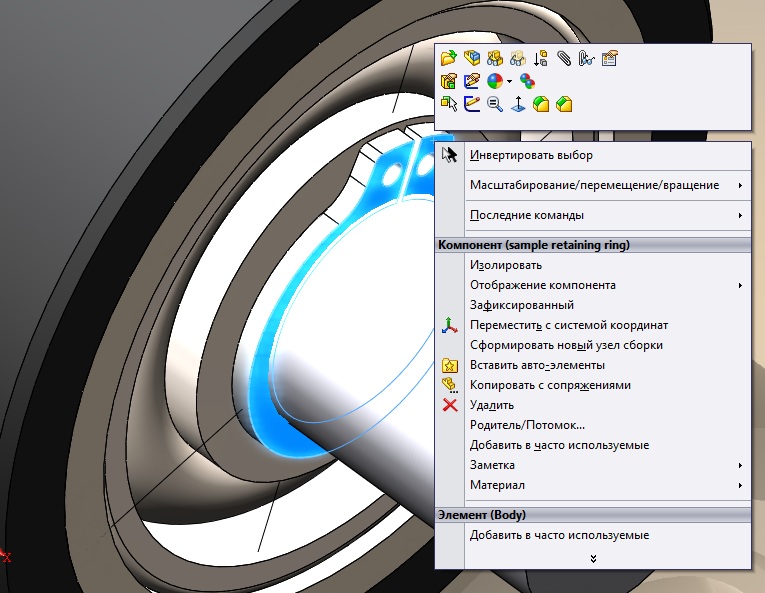Click the Hide Components glasses icon
765x593 pixels.
point(495,58)
